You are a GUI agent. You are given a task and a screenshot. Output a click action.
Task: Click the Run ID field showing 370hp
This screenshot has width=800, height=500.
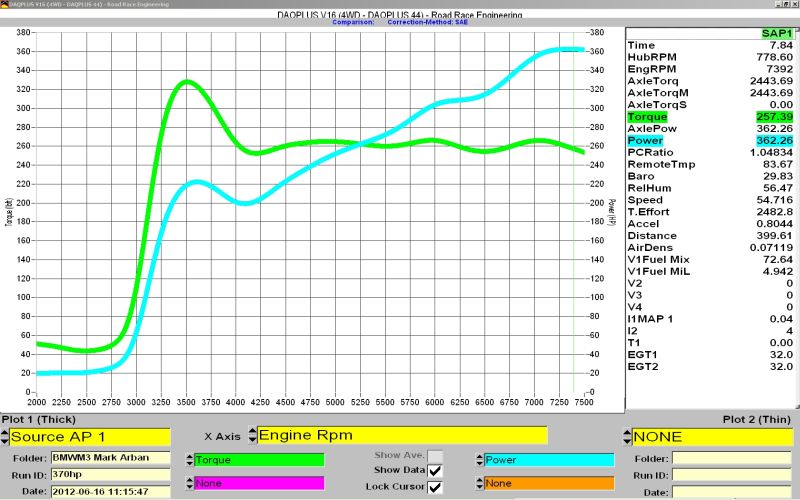[98, 473]
